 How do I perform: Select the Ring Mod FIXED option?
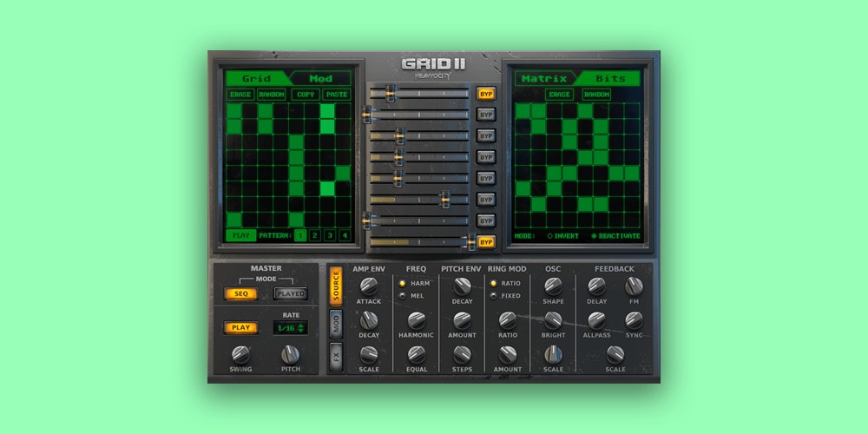(505, 296)
